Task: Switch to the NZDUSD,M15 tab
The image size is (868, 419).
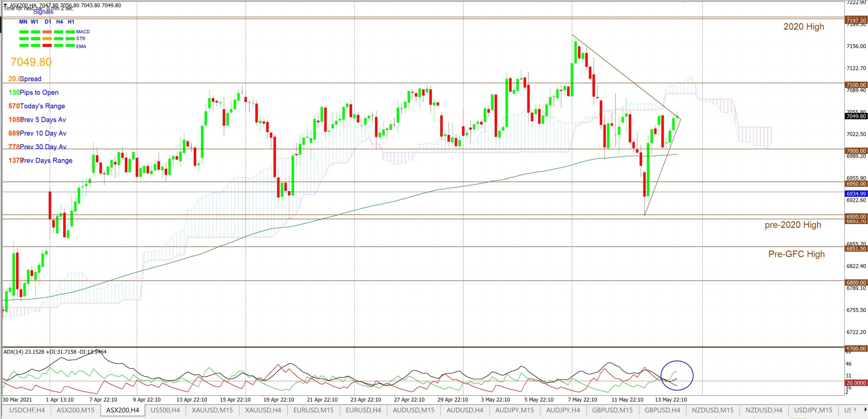Action: [x=712, y=410]
